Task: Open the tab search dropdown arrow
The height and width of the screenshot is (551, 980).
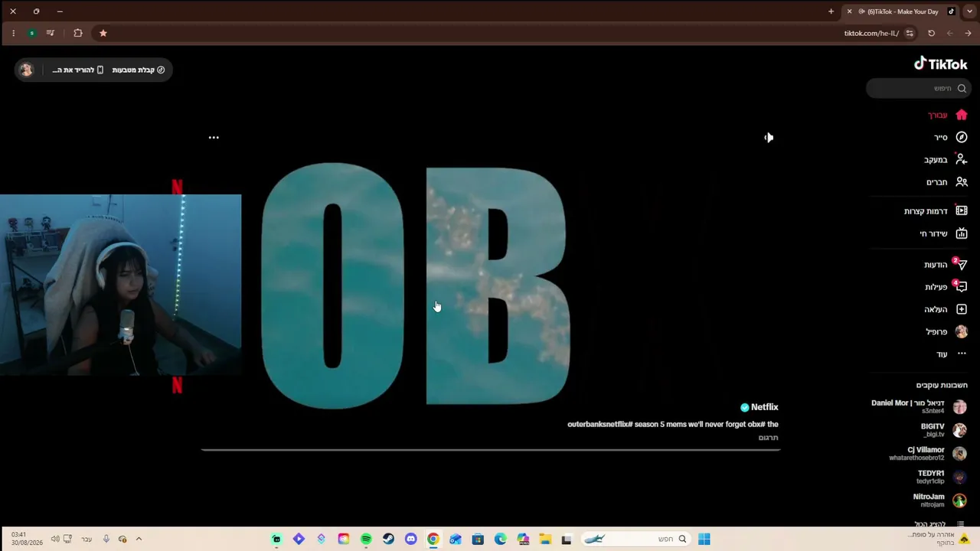Action: [x=969, y=11]
